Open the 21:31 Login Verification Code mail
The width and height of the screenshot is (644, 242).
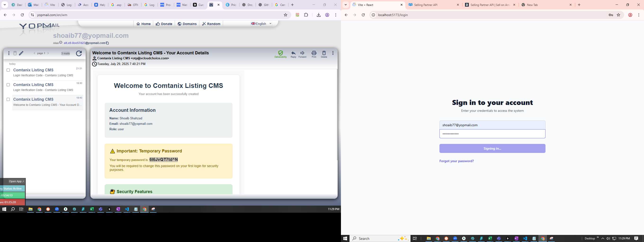(x=48, y=72)
